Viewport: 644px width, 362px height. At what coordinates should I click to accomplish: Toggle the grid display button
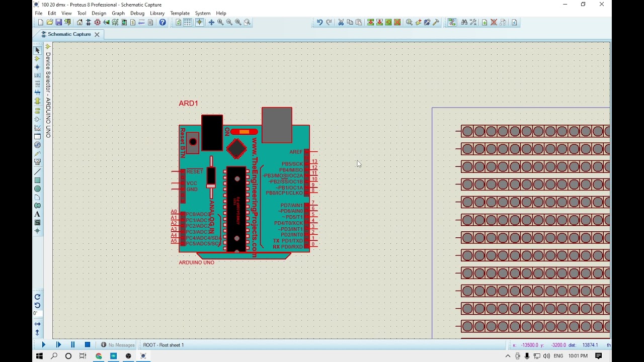[188, 22]
